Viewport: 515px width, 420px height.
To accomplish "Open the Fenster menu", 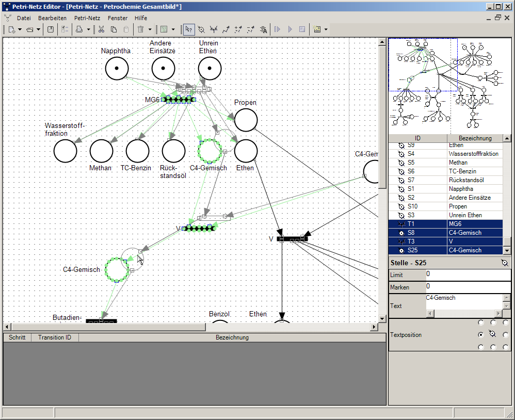I will coord(118,18).
